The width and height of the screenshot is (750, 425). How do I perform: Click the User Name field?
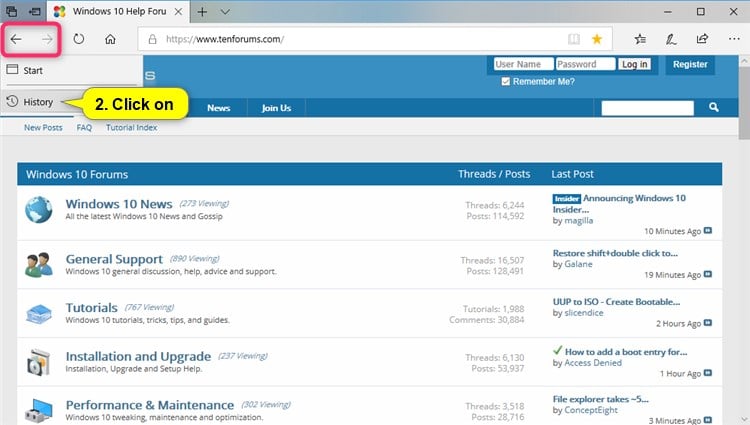pos(523,64)
